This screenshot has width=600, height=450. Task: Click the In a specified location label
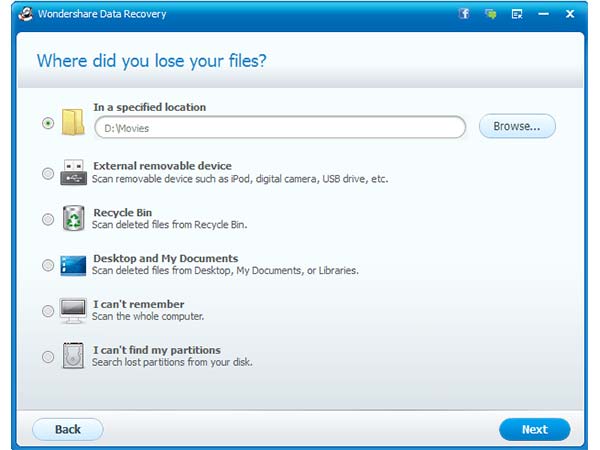[x=150, y=107]
